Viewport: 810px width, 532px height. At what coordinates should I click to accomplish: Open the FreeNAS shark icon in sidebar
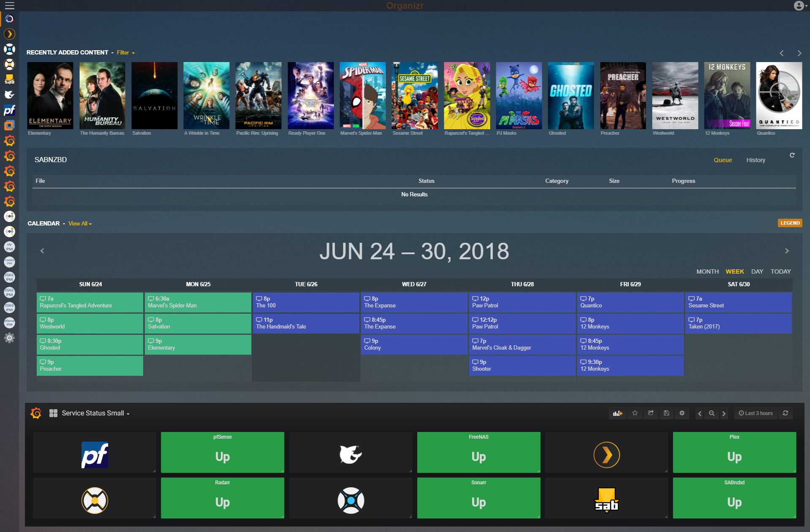[x=9, y=95]
